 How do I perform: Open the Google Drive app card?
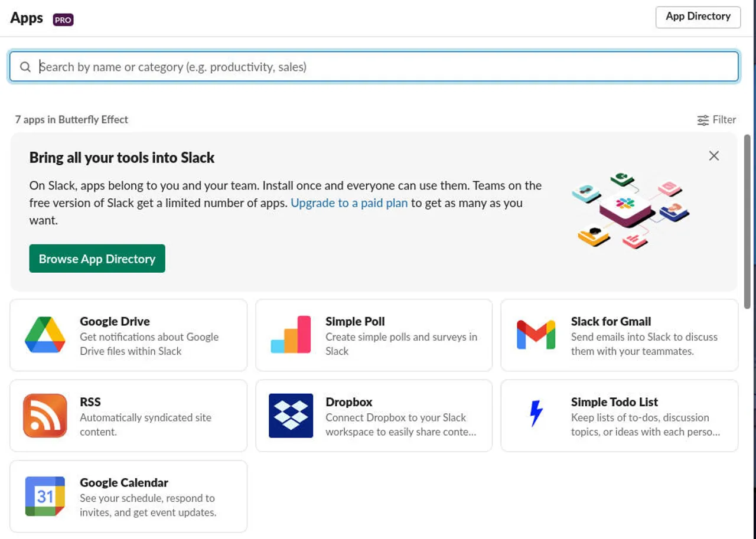[x=128, y=335]
